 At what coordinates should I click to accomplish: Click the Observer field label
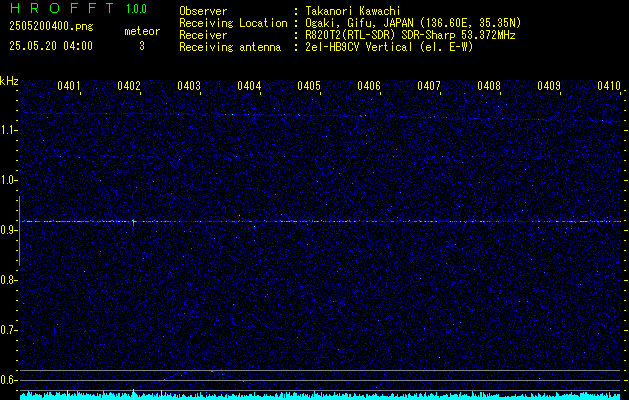click(203, 11)
